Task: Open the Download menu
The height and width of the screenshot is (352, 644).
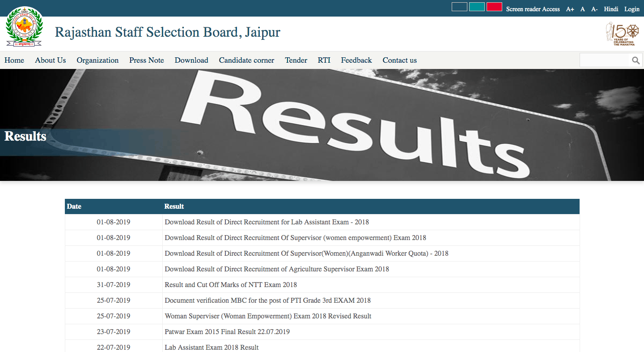Action: point(191,60)
